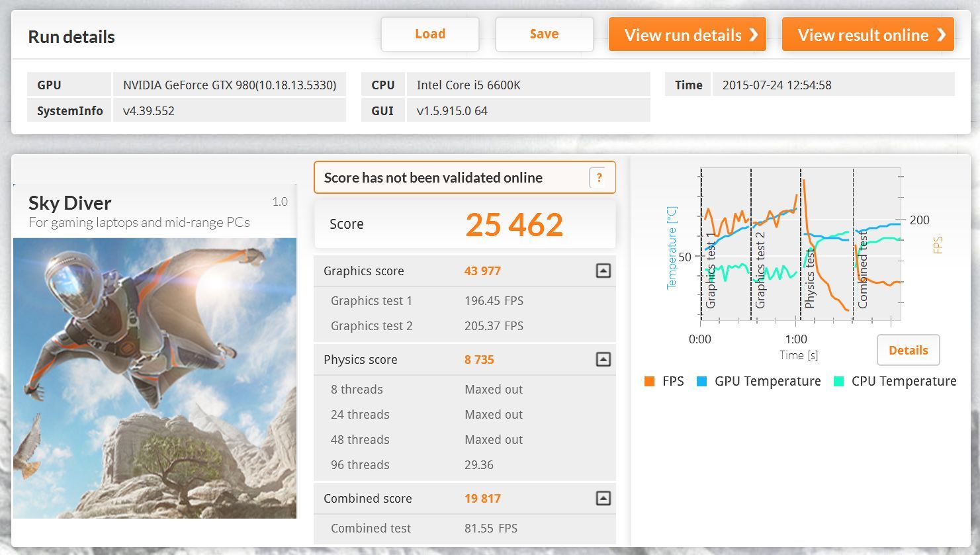The height and width of the screenshot is (555, 980).
Task: Open View run details
Action: (x=688, y=34)
